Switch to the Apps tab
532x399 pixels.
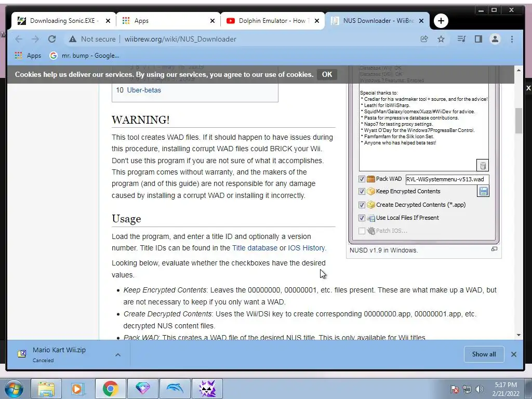[x=168, y=21]
